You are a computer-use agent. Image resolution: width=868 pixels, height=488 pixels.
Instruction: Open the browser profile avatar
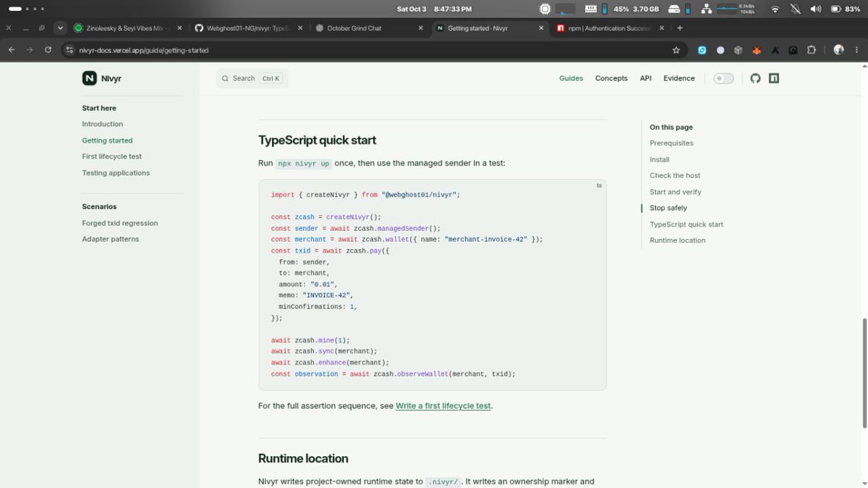pyautogui.click(x=838, y=50)
